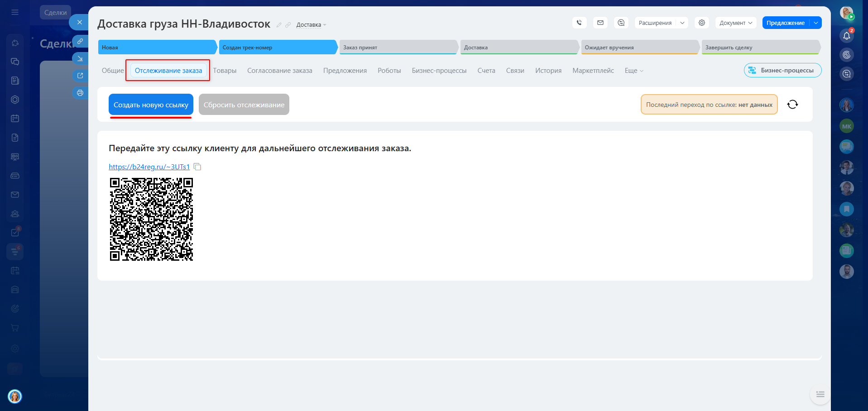Move deal to Заказ принят stage
This screenshot has height=411, width=868.
[x=399, y=47]
